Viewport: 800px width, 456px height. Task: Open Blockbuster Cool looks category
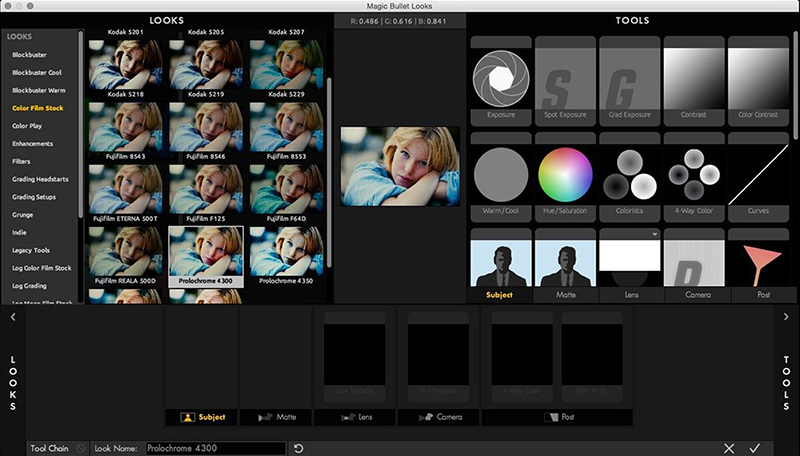click(x=37, y=72)
